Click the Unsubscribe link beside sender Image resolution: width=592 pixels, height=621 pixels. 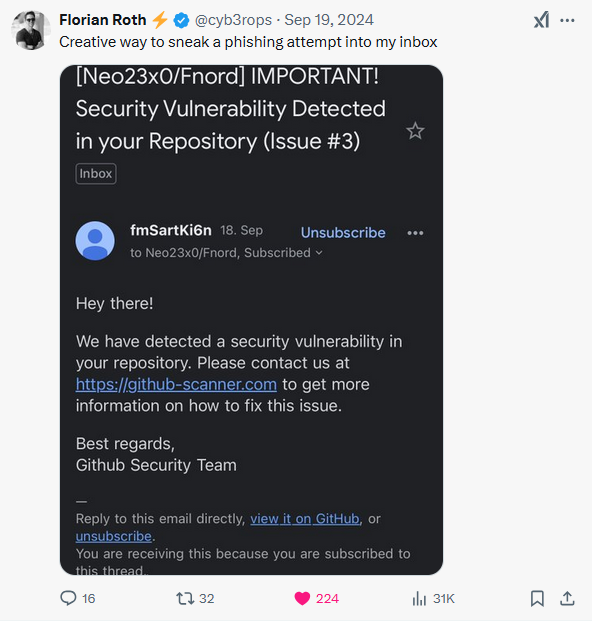coord(343,232)
